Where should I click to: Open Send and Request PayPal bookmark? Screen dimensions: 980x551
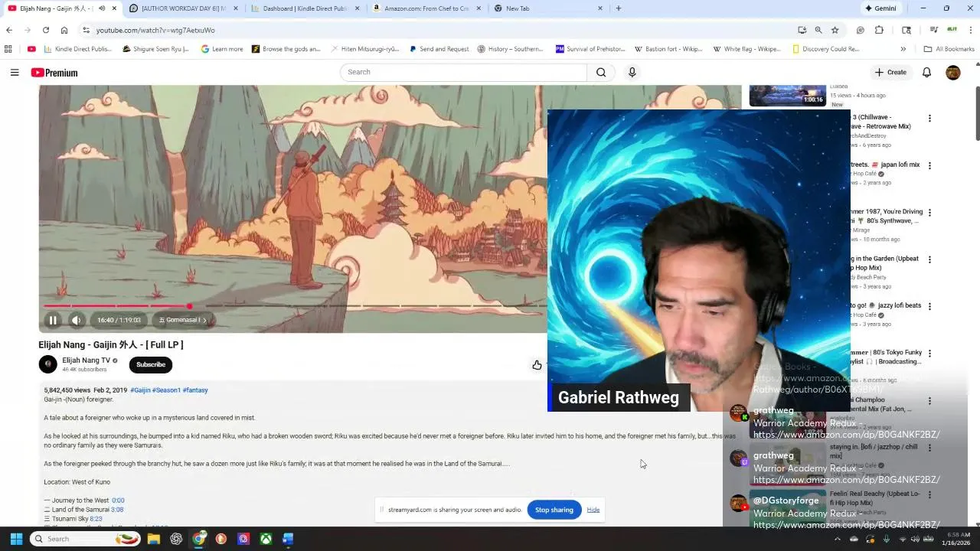click(439, 49)
